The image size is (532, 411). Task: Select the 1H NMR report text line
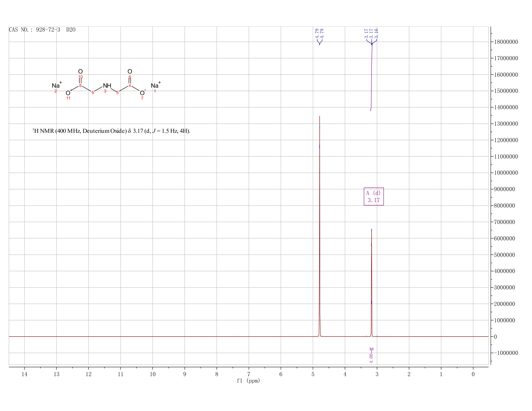click(112, 131)
